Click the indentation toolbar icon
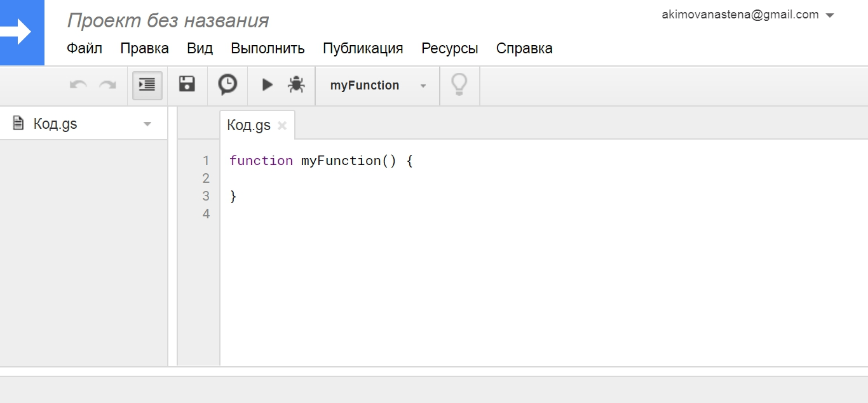Image resolution: width=868 pixels, height=403 pixels. coord(147,85)
